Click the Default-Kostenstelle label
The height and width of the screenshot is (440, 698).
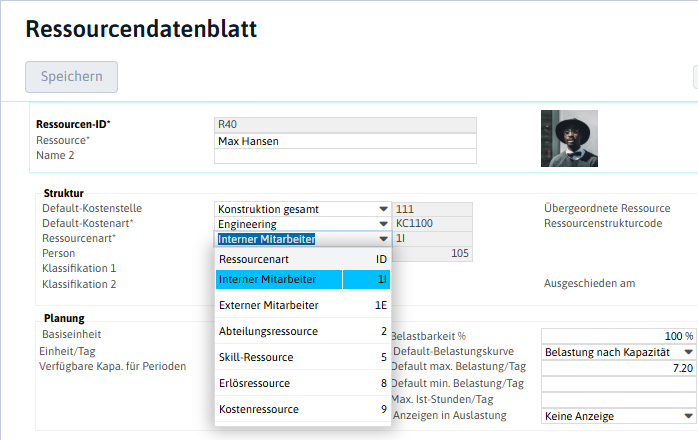[92, 208]
